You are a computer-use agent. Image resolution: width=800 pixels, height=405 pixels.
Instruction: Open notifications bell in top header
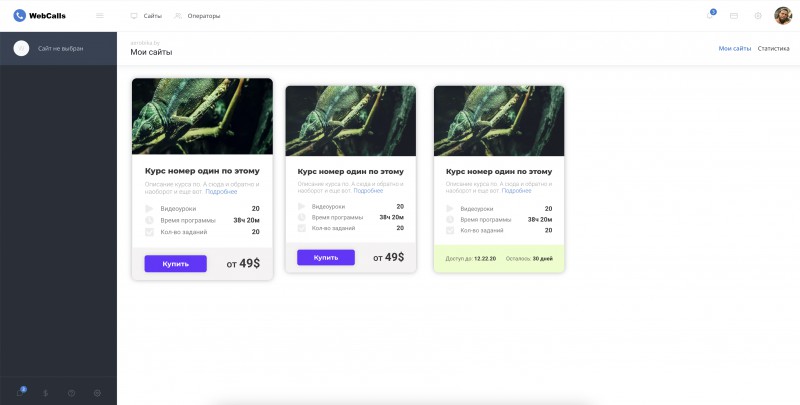coord(710,15)
